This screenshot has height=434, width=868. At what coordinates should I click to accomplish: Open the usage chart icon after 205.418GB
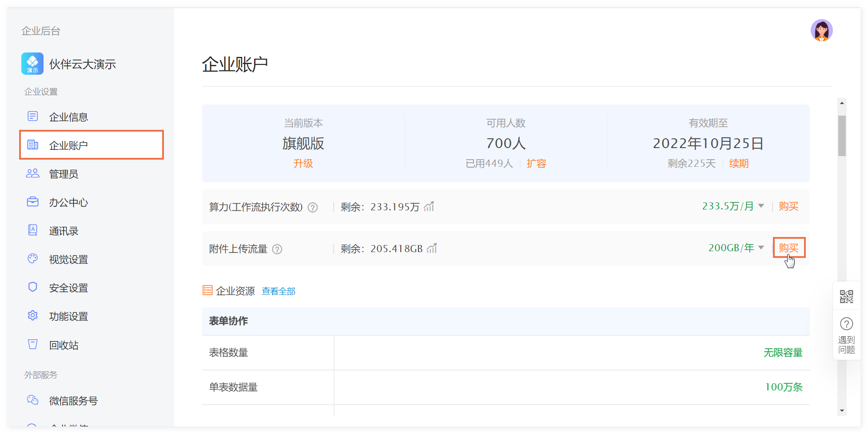(x=432, y=248)
